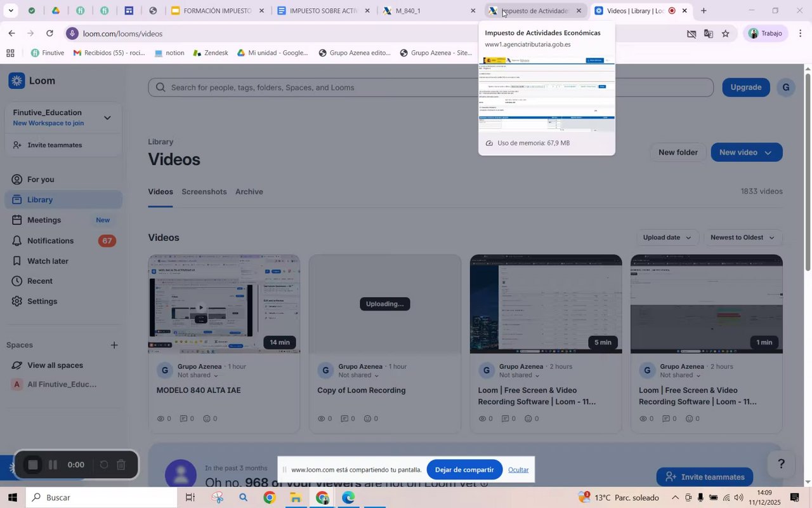Open the Zendesk bookmark

click(x=210, y=53)
